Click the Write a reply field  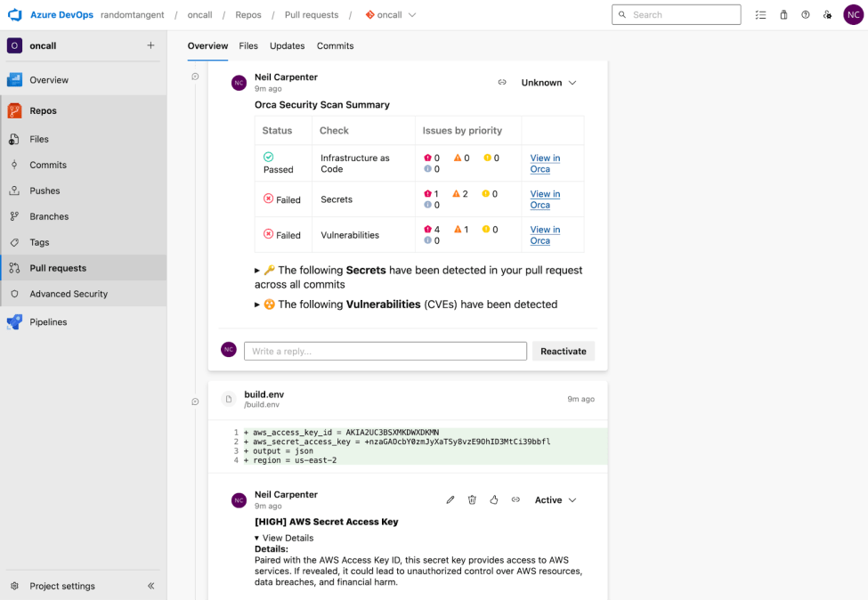click(385, 351)
